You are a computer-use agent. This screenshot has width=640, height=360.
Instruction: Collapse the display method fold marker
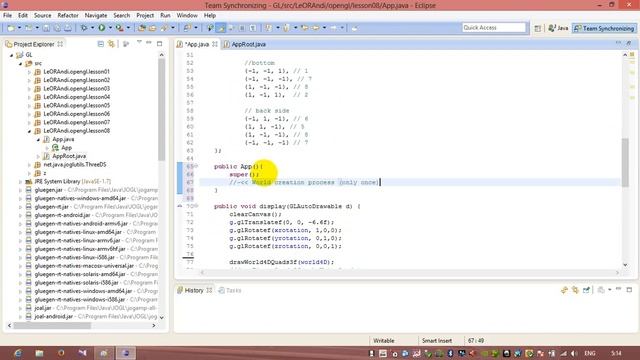coord(196,206)
